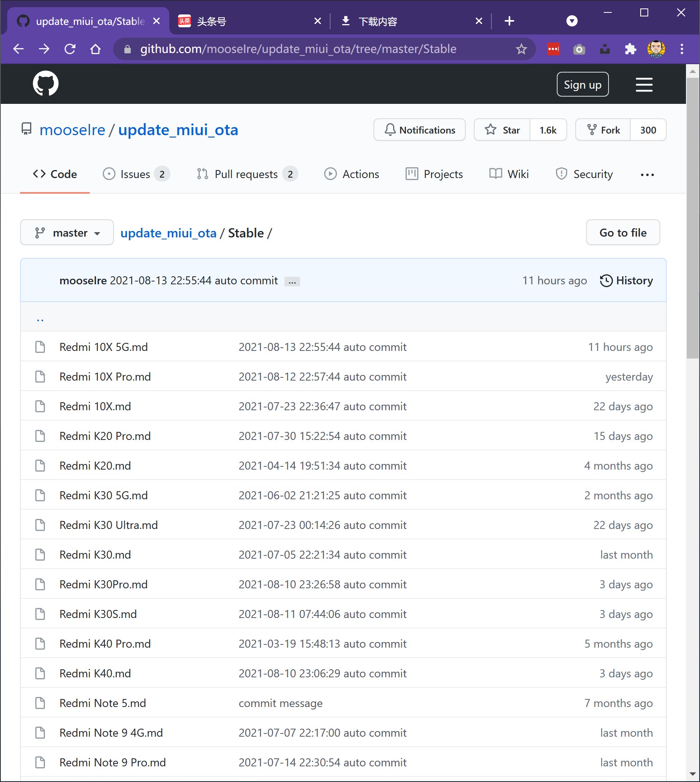Open the Redmi K30 Ultra.md file

tap(108, 525)
